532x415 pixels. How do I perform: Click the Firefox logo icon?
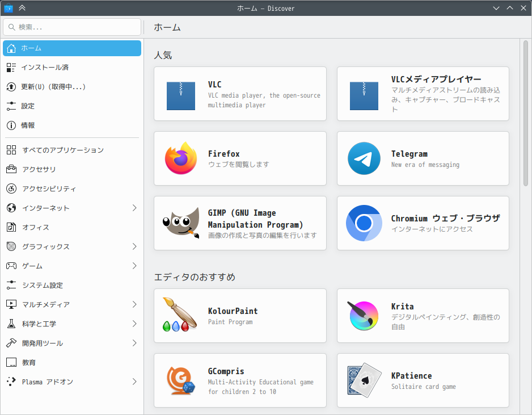click(181, 158)
